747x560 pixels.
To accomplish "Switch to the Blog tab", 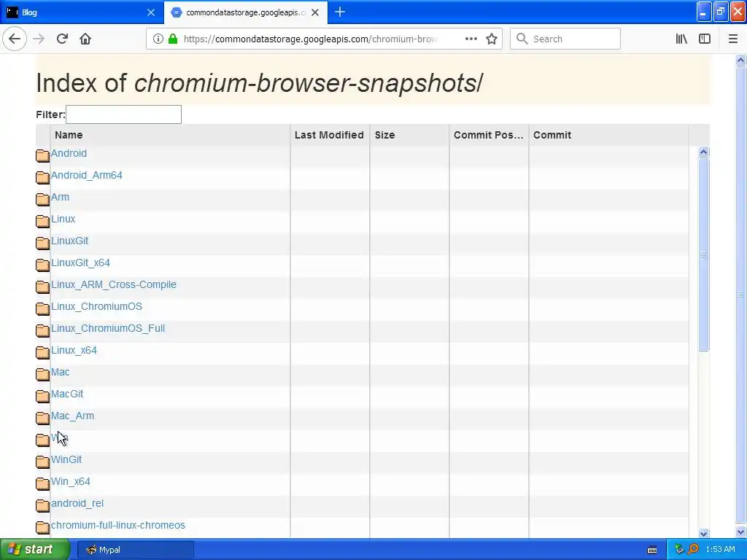I will 82,12.
